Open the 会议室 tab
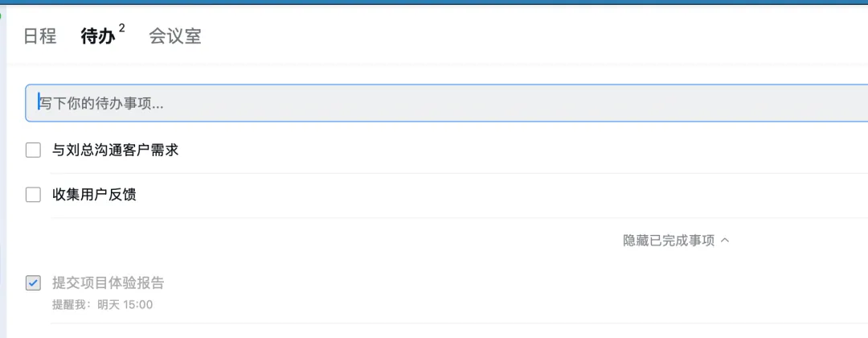This screenshot has height=338, width=868. (174, 36)
